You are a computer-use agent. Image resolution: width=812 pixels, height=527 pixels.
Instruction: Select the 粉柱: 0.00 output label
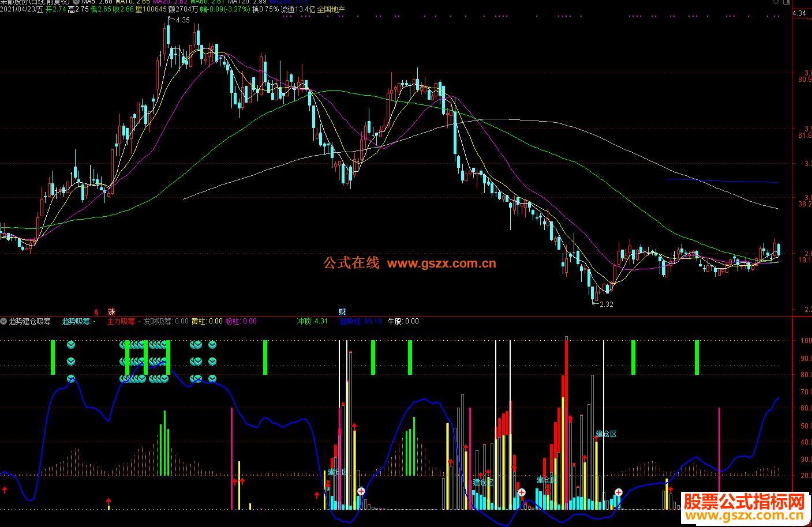[241, 321]
